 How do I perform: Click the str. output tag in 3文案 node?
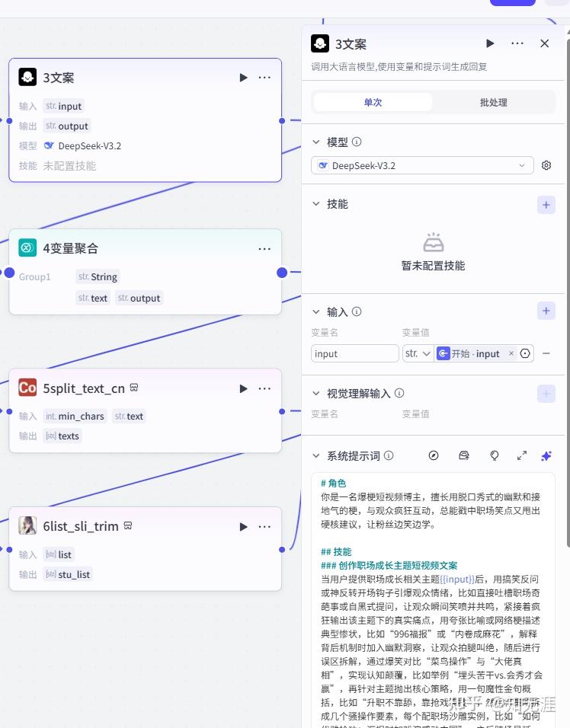[x=67, y=126]
